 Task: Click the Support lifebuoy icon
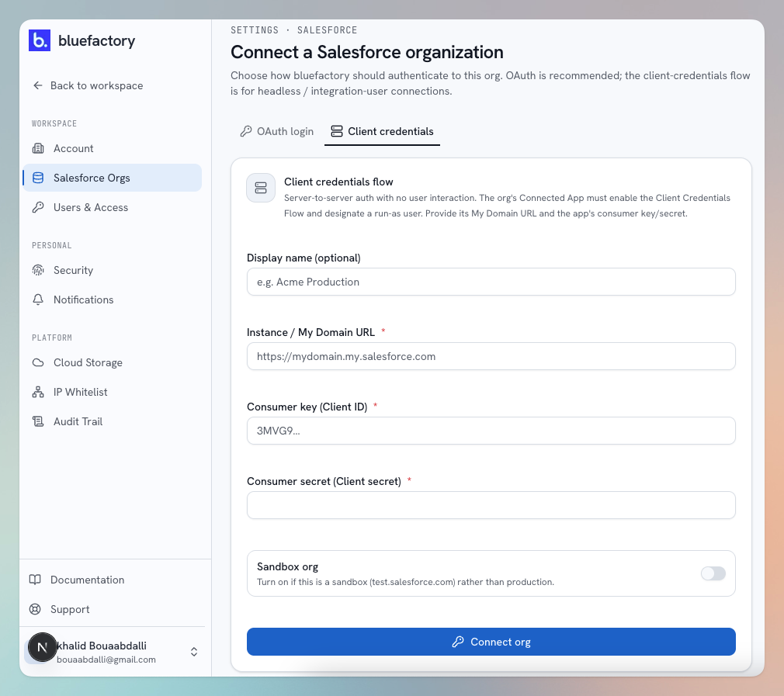tap(35, 609)
